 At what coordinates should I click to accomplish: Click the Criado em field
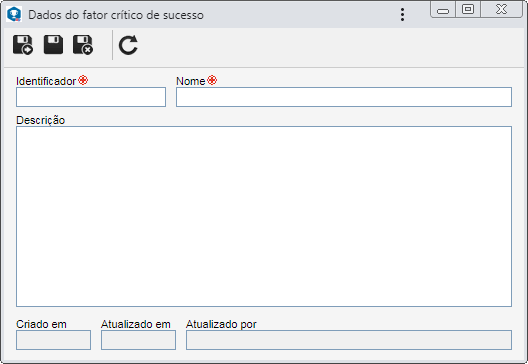coord(54,340)
